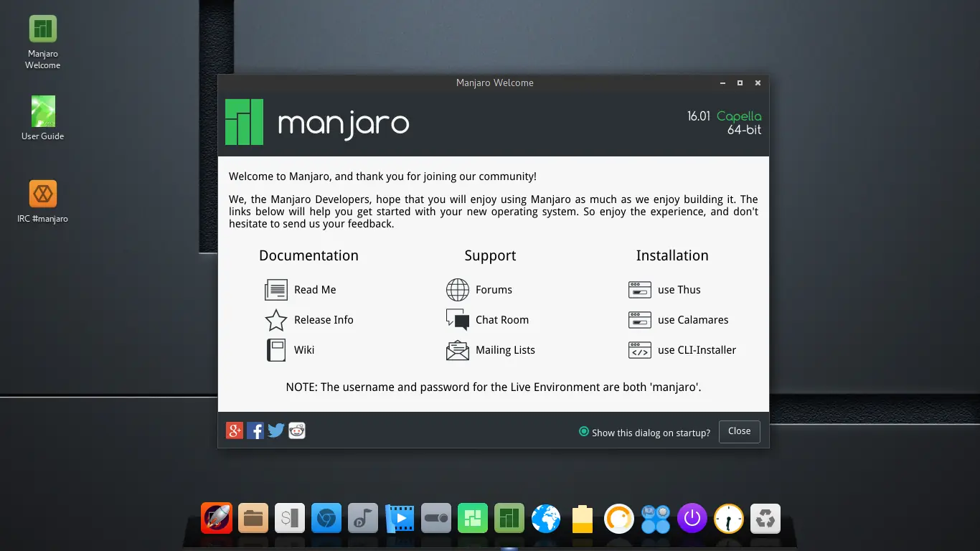
Task: Click the purple power button in the dock
Action: (692, 518)
